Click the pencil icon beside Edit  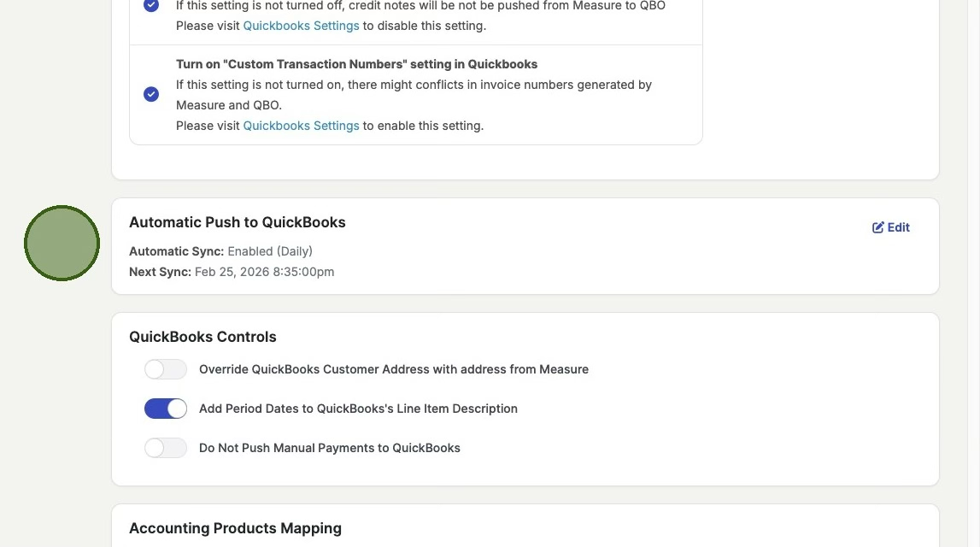click(877, 227)
